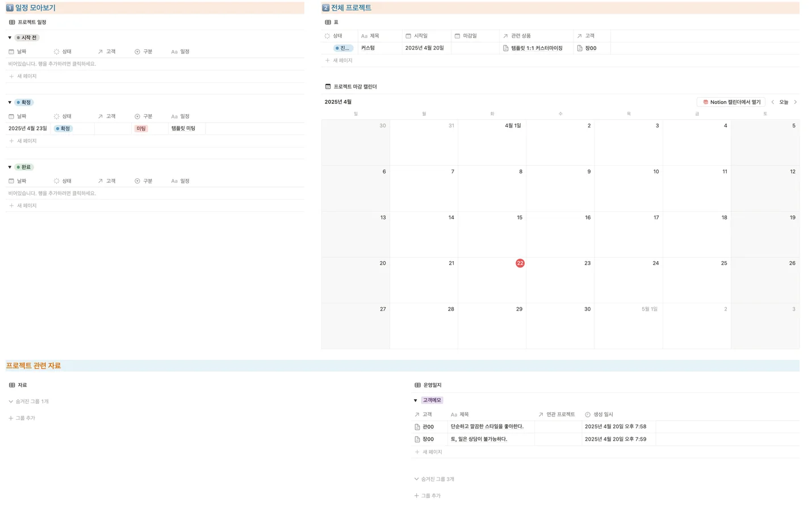Image resolution: width=812 pixels, height=523 pixels.
Task: Select the 자료 view tab
Action: (18, 385)
